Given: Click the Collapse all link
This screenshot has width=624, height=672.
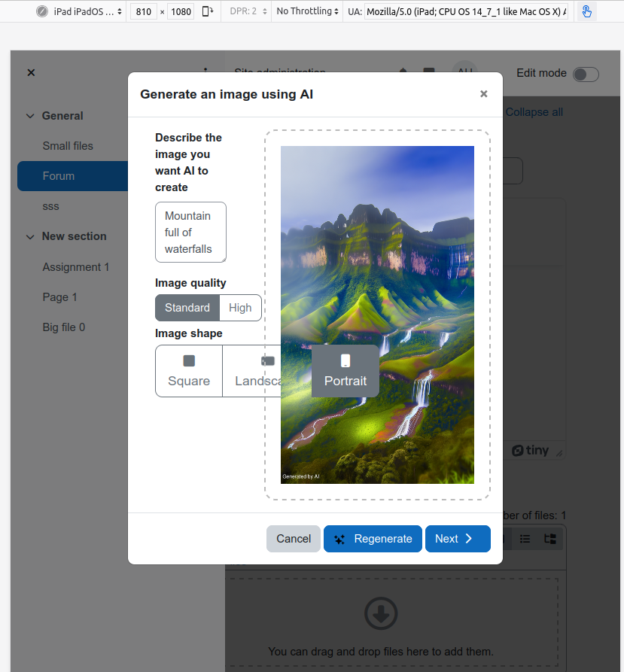Looking at the screenshot, I should click(x=534, y=112).
